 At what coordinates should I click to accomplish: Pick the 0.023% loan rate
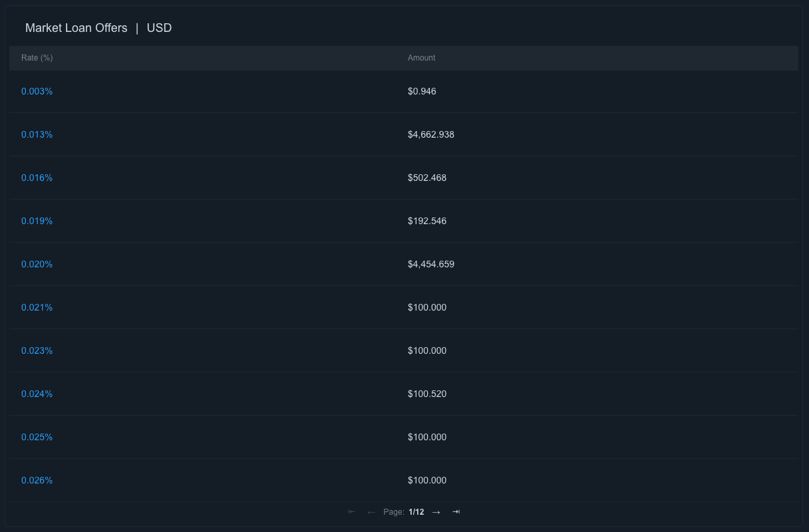tap(37, 350)
